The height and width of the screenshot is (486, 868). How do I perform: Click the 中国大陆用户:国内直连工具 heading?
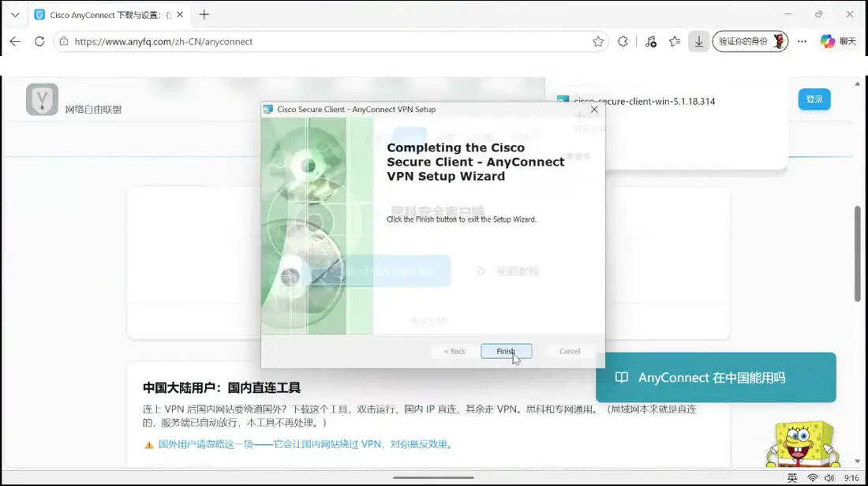(x=222, y=387)
